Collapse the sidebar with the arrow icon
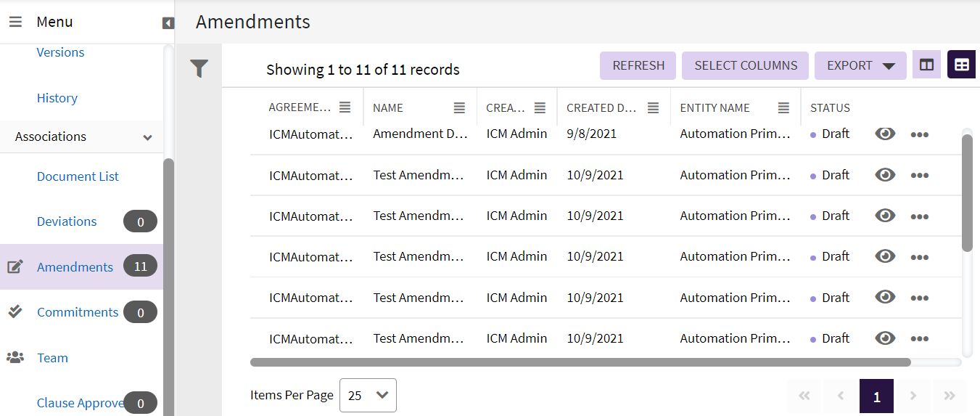The height and width of the screenshot is (416, 980). [x=168, y=23]
